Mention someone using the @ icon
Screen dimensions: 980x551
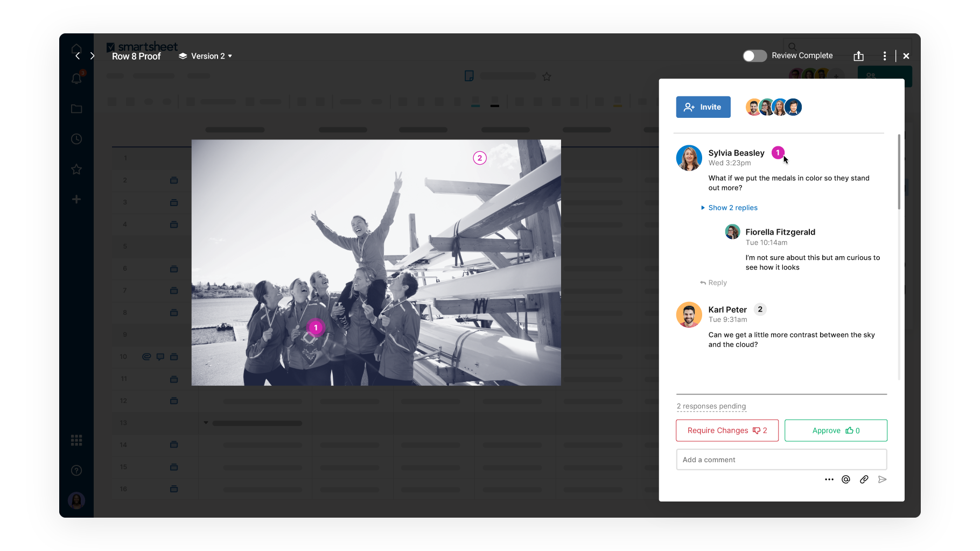click(845, 479)
